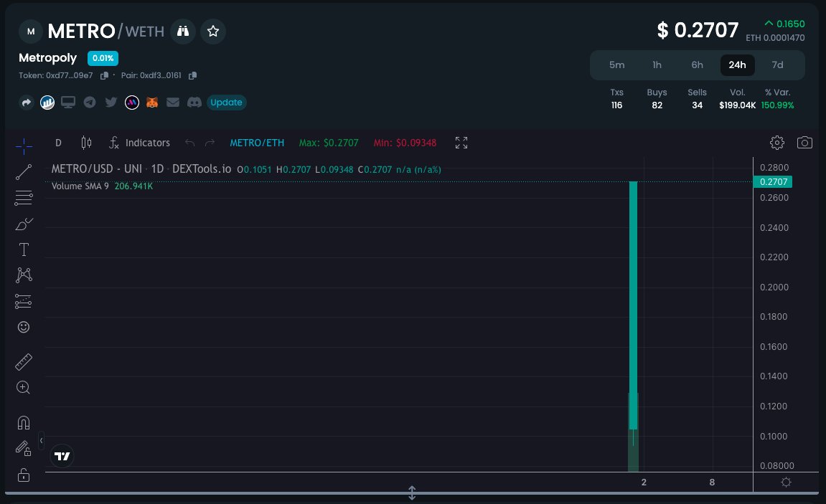
Task: Open the Discord link icon
Action: pos(194,102)
